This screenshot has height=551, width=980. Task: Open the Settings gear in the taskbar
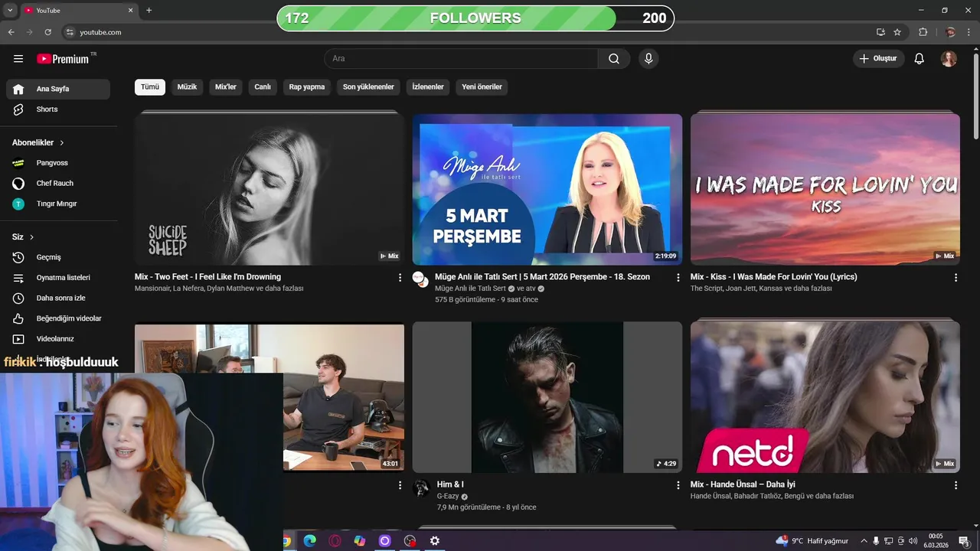coord(435,541)
